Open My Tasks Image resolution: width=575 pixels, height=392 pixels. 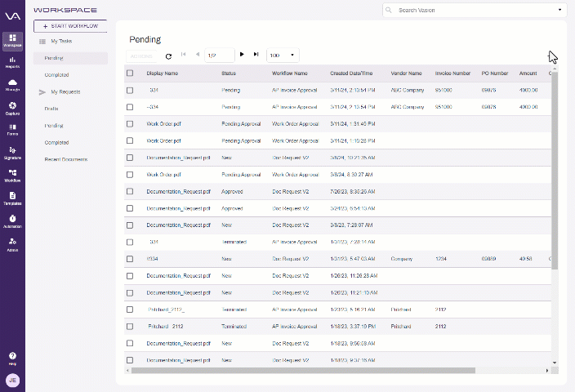coord(61,41)
